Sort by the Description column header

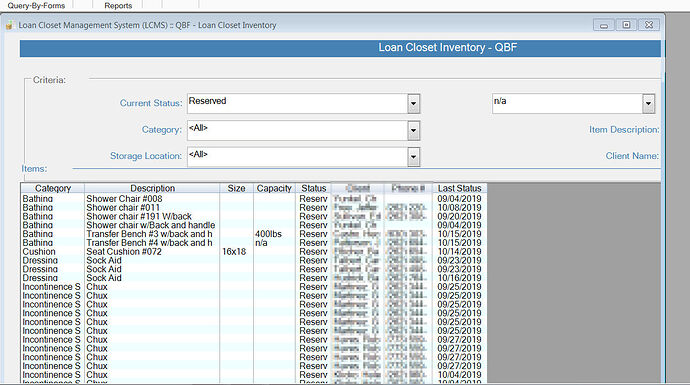pos(152,188)
